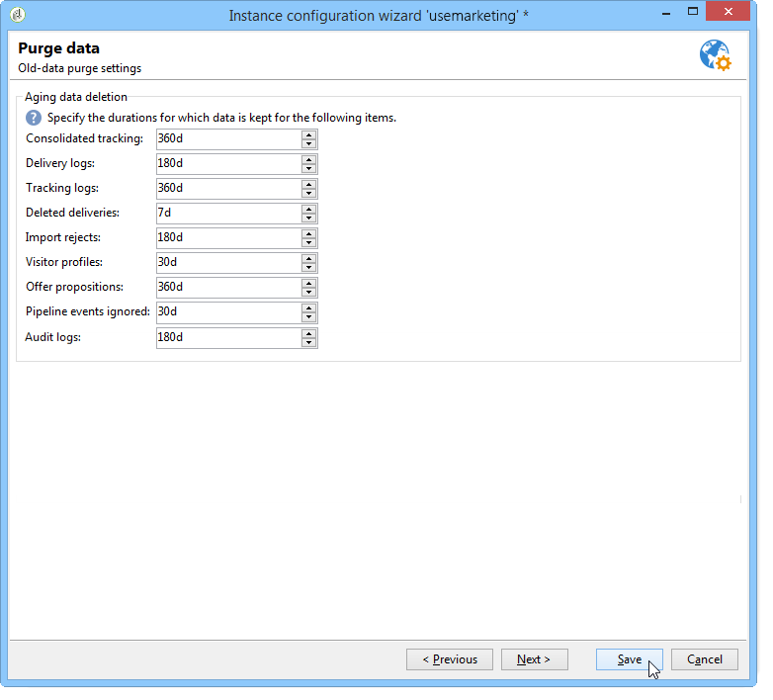Click the 'Tracking logs:' label
773x700 pixels.
tap(62, 188)
